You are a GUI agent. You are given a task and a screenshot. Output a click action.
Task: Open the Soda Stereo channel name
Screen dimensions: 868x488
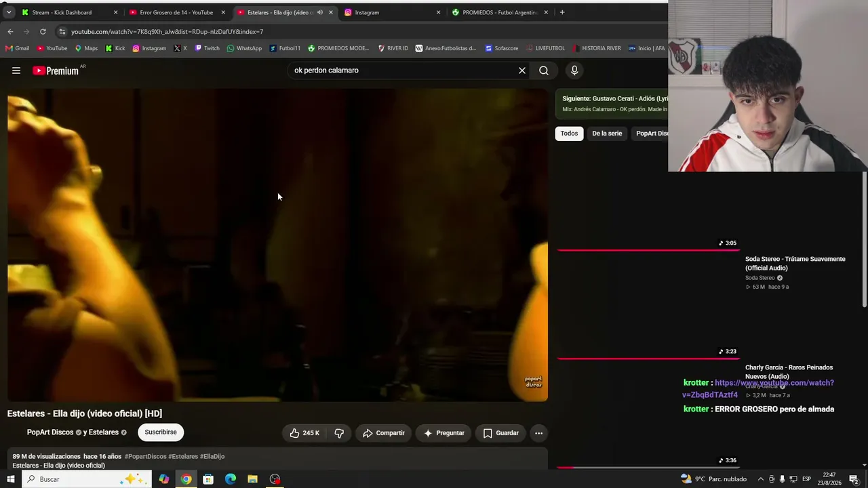pos(759,278)
